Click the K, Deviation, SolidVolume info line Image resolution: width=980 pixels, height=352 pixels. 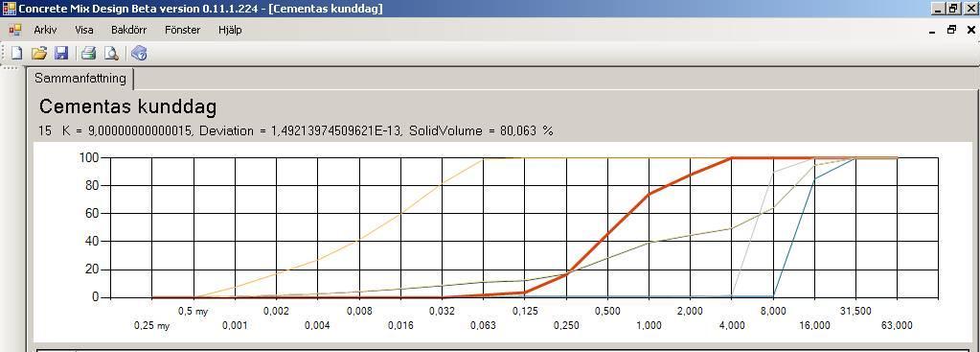coord(296,130)
